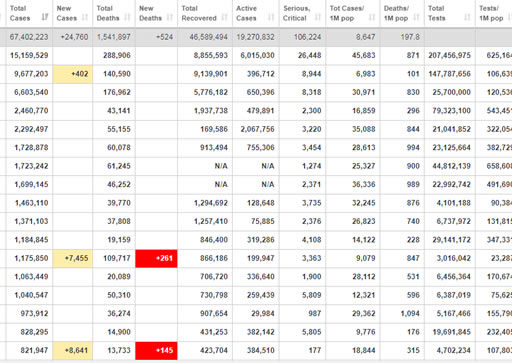
Task: Click the red +145 new deaths cell
Action: click(x=156, y=351)
